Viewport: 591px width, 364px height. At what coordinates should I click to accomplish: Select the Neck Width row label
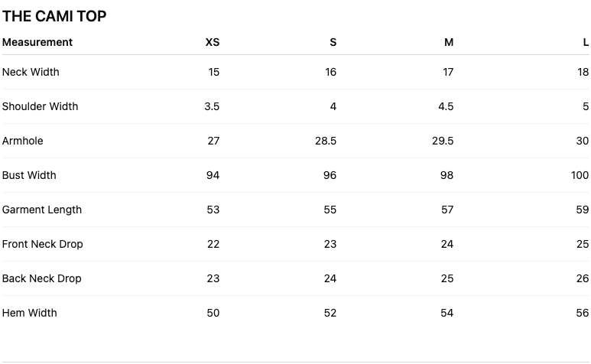click(31, 72)
